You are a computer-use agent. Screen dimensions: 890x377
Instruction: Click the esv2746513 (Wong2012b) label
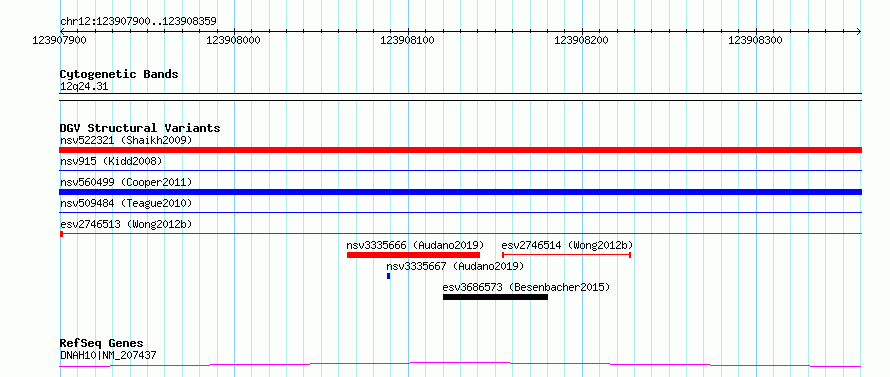point(126,224)
